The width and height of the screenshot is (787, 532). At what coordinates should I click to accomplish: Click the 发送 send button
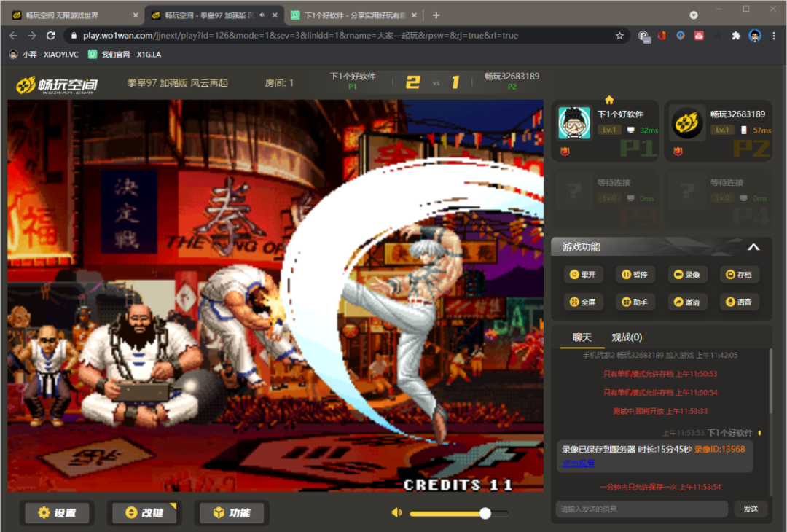tap(751, 509)
